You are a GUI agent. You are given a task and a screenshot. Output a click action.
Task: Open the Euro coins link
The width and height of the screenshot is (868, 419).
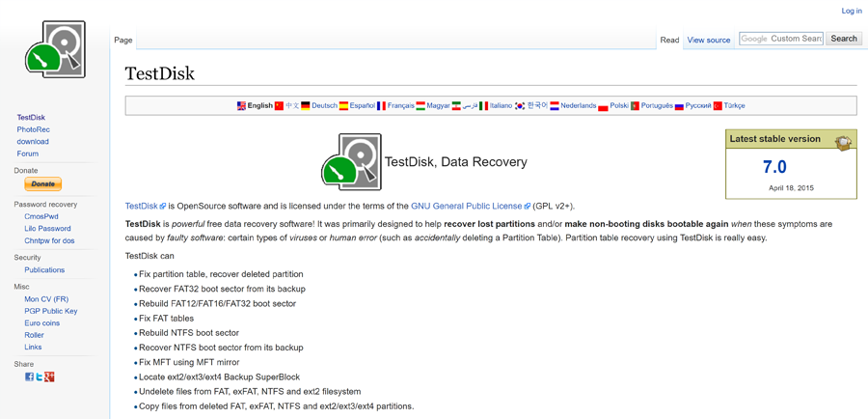pyautogui.click(x=42, y=323)
